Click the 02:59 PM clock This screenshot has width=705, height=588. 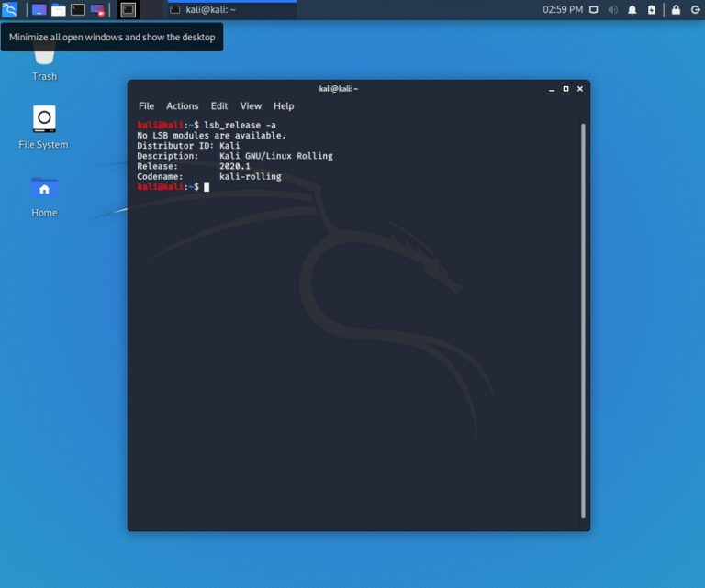[563, 9]
